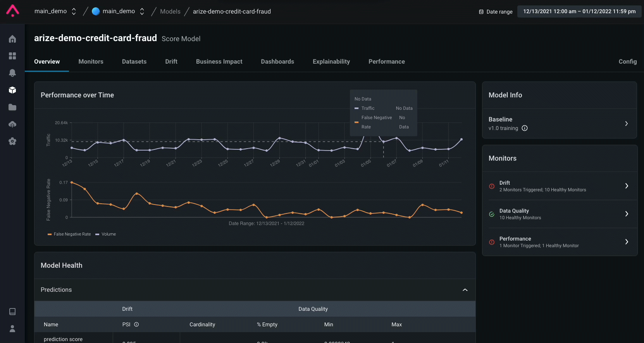Open the documentation book icon in sidebar
Image resolution: width=644 pixels, height=343 pixels.
pyautogui.click(x=12, y=312)
